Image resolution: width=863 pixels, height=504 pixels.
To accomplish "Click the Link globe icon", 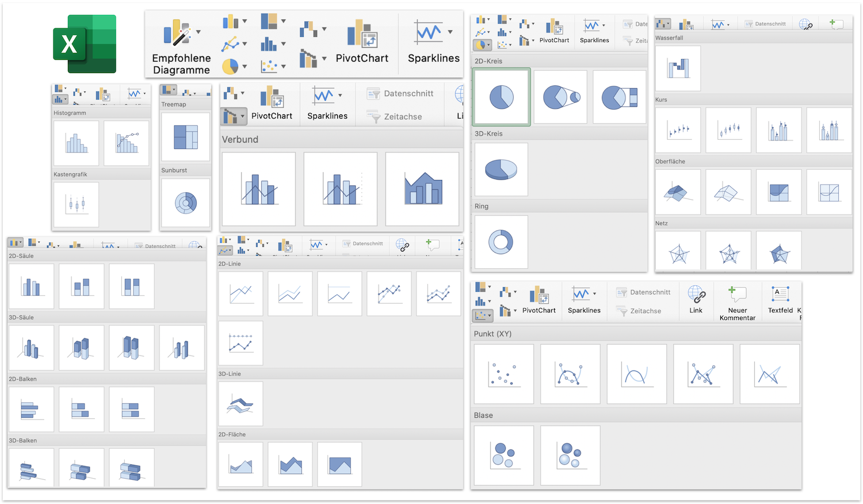I will pyautogui.click(x=696, y=295).
